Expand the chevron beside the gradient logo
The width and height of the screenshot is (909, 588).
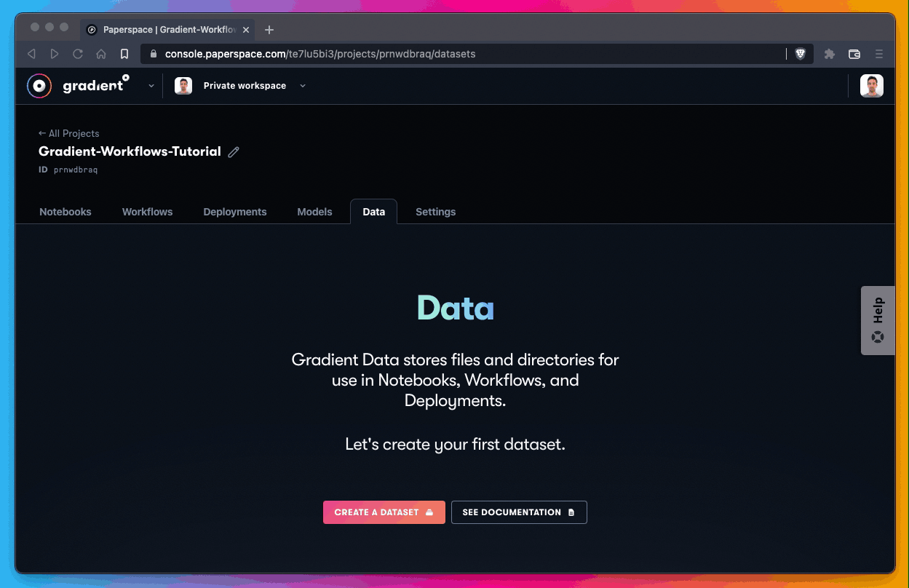click(151, 85)
